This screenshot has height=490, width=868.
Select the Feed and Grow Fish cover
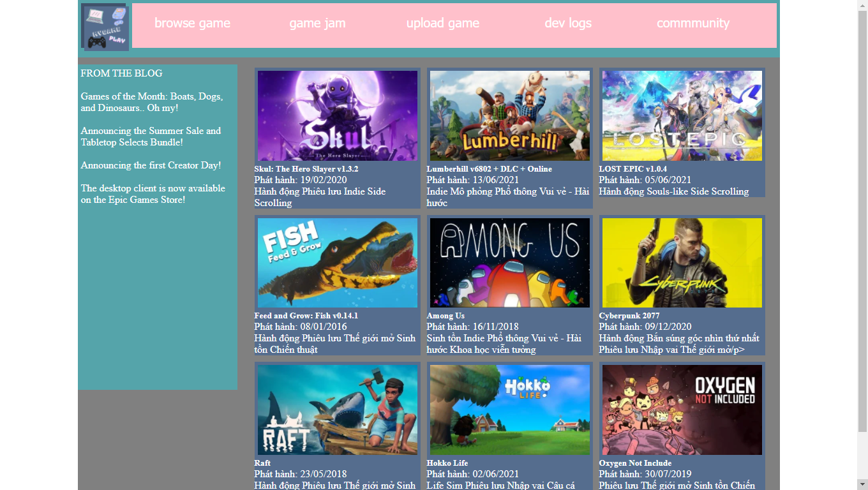point(338,263)
